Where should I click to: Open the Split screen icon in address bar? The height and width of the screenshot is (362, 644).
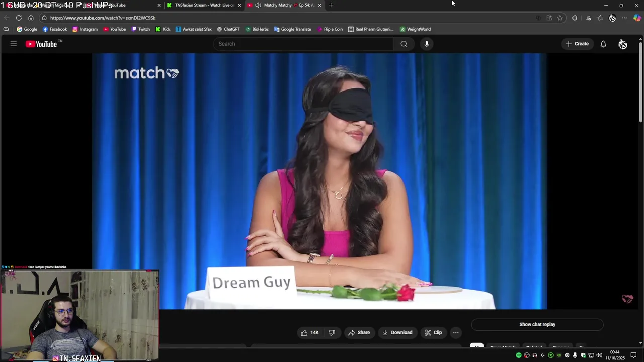click(x=549, y=18)
